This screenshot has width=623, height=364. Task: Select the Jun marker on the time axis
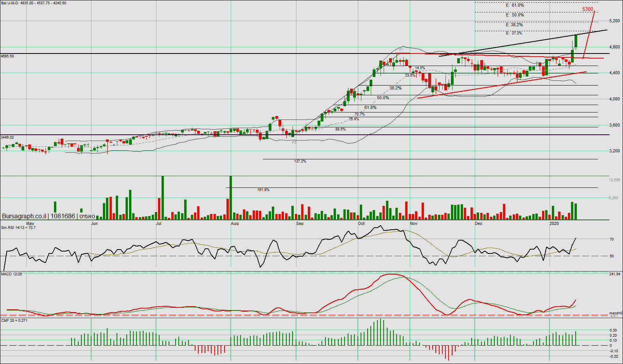[x=94, y=224]
